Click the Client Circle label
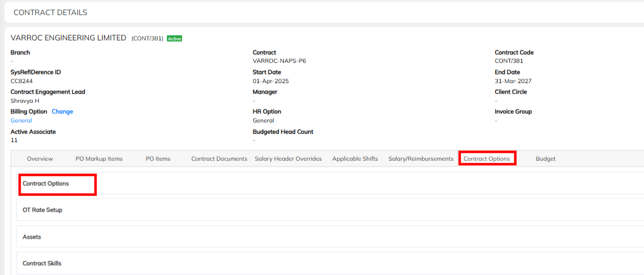Viewport: 644px width, 275px height. pyautogui.click(x=511, y=92)
